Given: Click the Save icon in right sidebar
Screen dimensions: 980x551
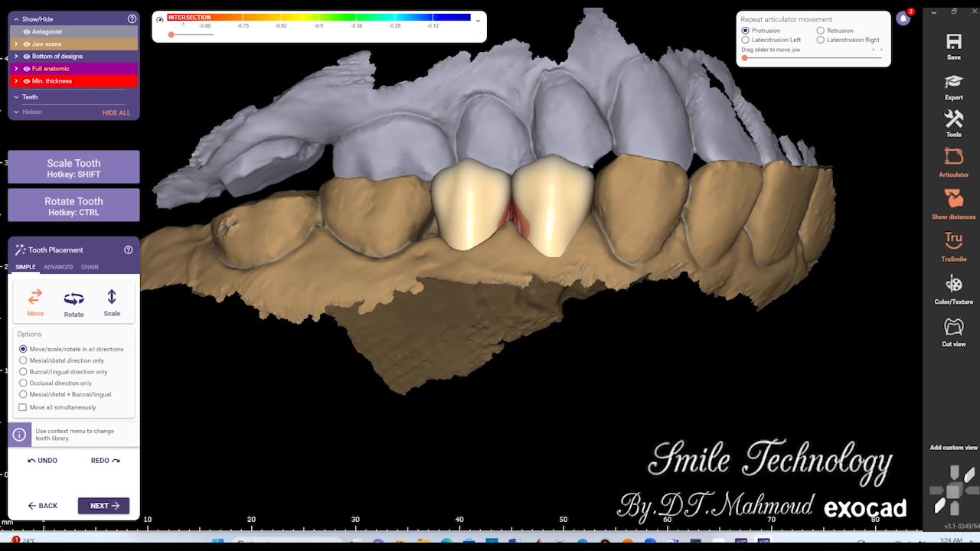Looking at the screenshot, I should (x=953, y=42).
